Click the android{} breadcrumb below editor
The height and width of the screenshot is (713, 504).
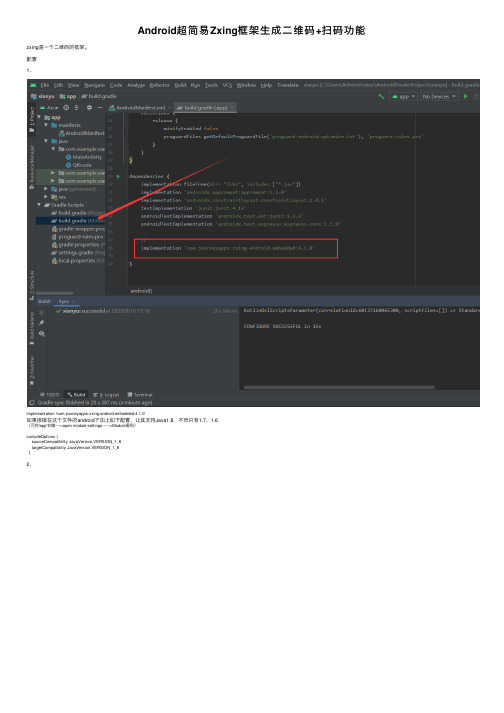(141, 291)
